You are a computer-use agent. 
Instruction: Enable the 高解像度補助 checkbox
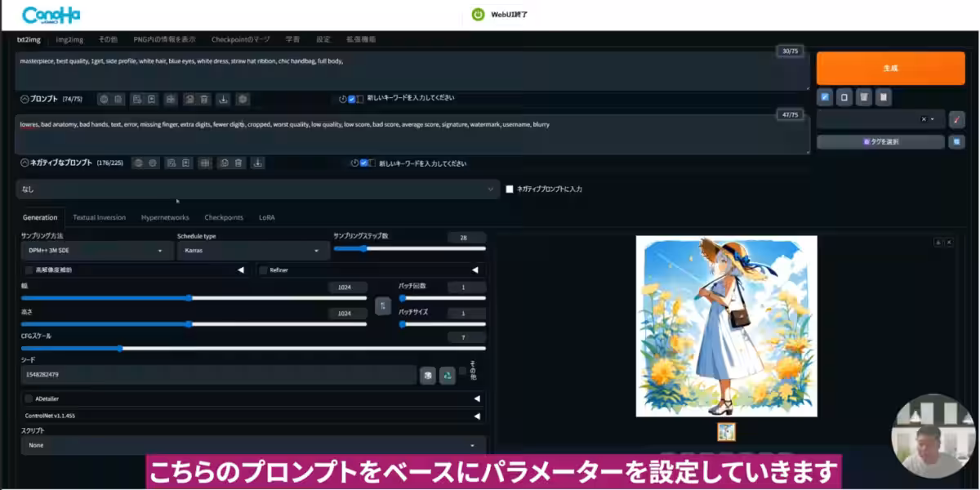coord(29,269)
